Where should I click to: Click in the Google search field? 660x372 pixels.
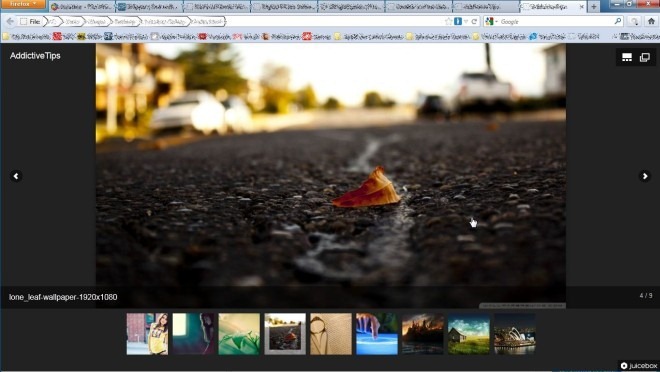(556, 21)
